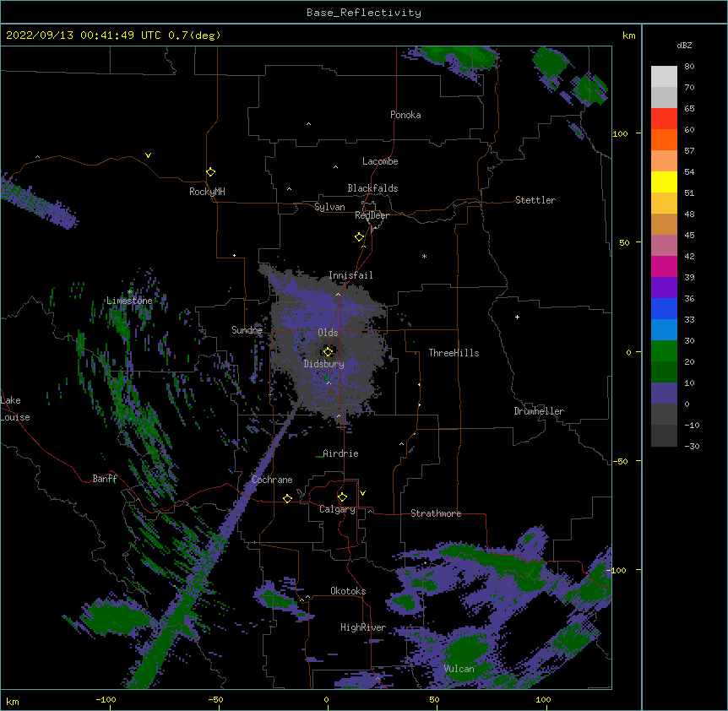Select the Vulcan town label

pyautogui.click(x=459, y=669)
